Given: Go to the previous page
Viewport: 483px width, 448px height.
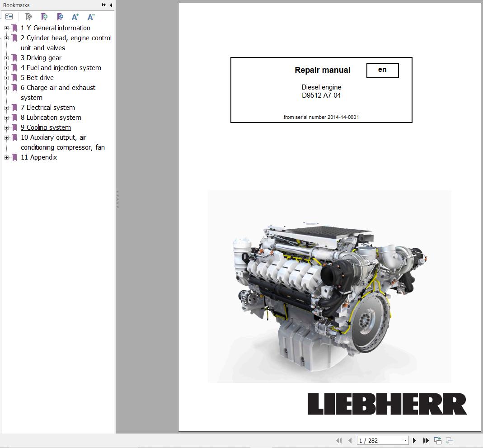Looking at the screenshot, I should [350, 441].
